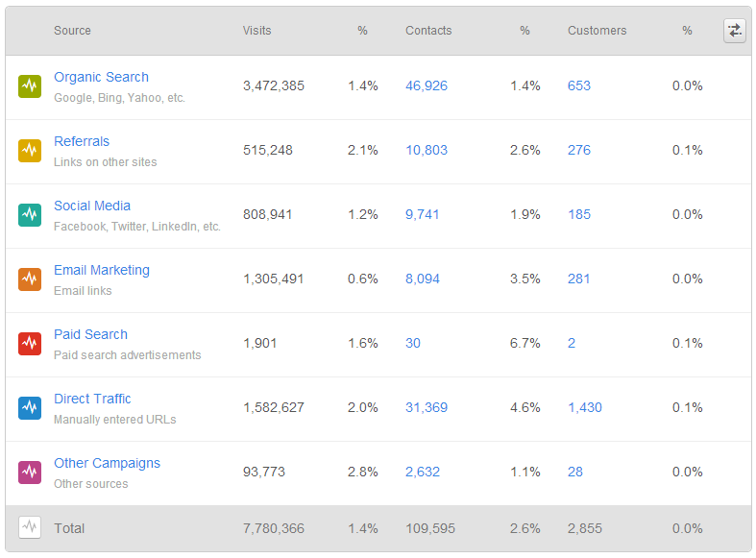Open the Email Marketing source link

(x=102, y=270)
